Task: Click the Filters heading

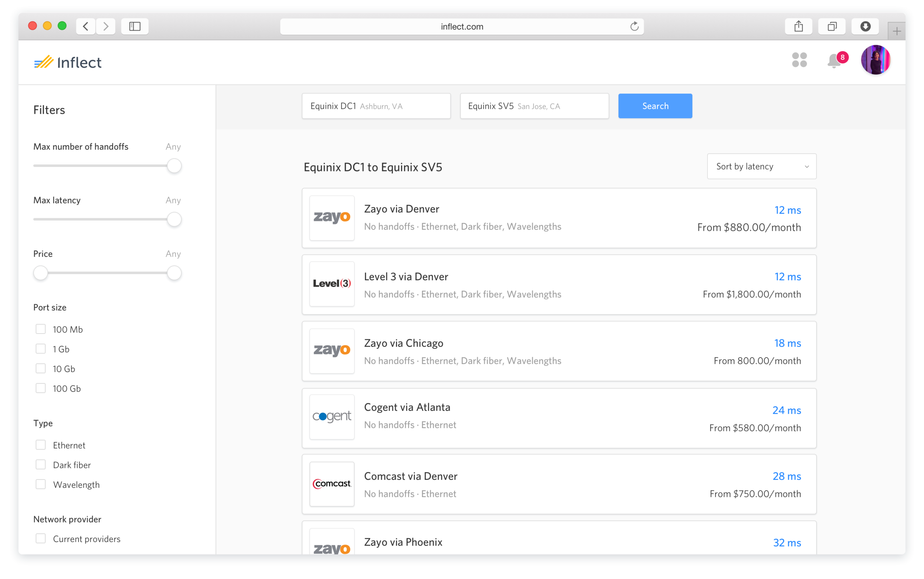Action: coord(49,110)
